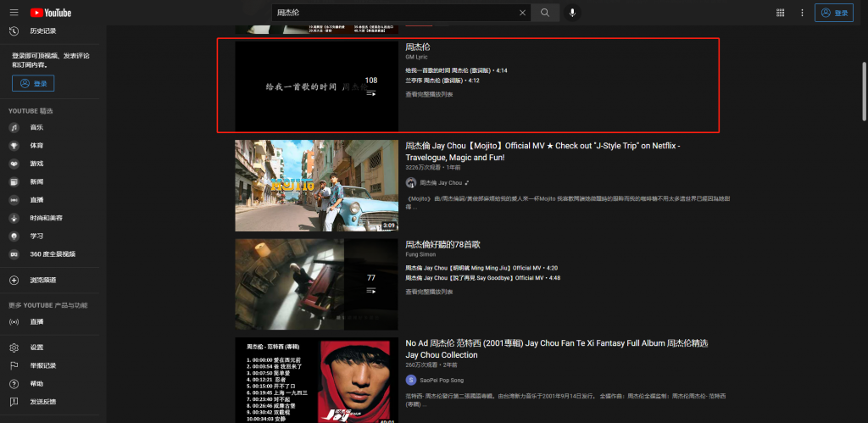Click the live icon beside 直播 under 更多 YouTube 产品与功能

(x=14, y=321)
